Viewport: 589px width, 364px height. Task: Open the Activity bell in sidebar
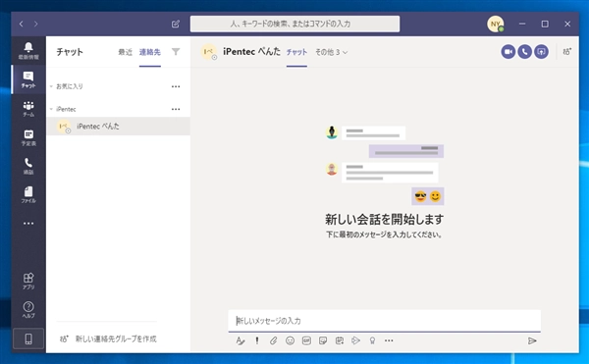click(x=28, y=51)
